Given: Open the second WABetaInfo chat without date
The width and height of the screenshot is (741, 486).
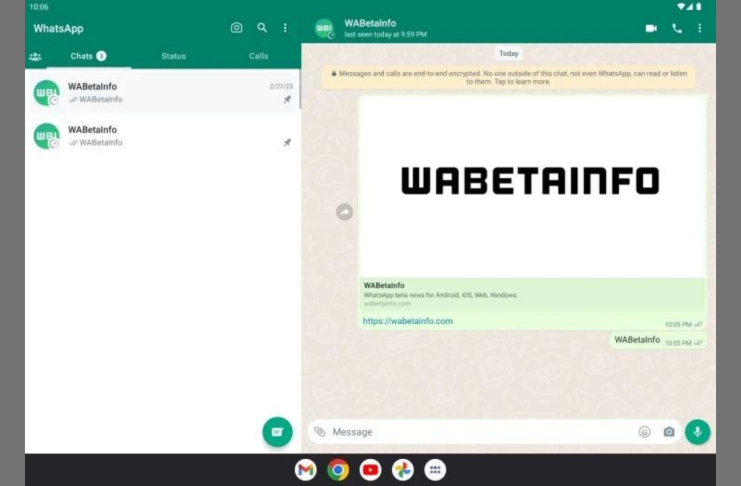Looking at the screenshot, I should point(163,136).
